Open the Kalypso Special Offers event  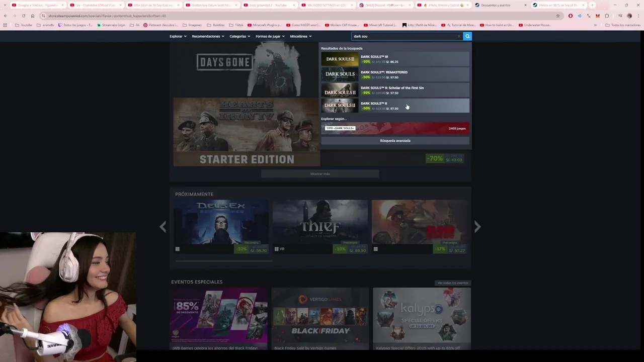click(x=422, y=319)
